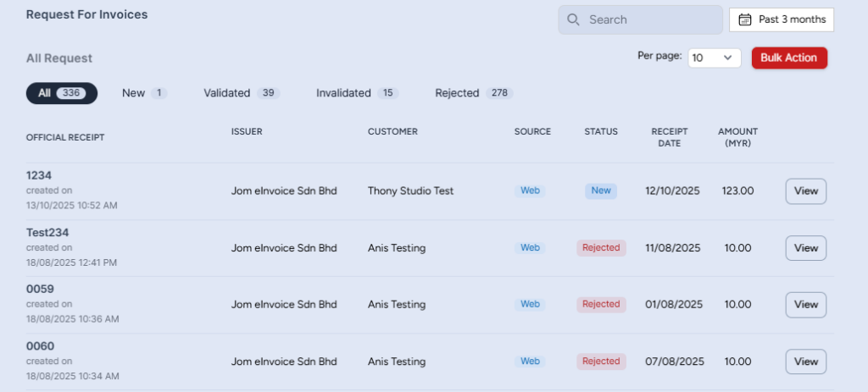The height and width of the screenshot is (392, 868).
Task: Select the All 336 tab
Action: pyautogui.click(x=62, y=93)
